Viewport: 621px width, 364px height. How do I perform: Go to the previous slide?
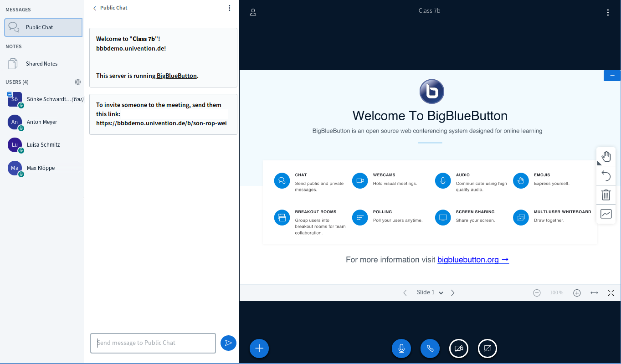(405, 293)
